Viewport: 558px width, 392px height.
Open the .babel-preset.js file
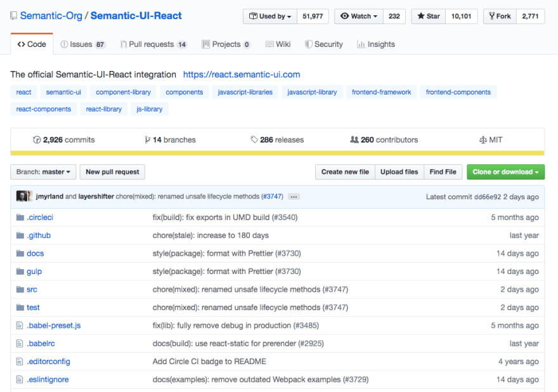[x=54, y=325]
